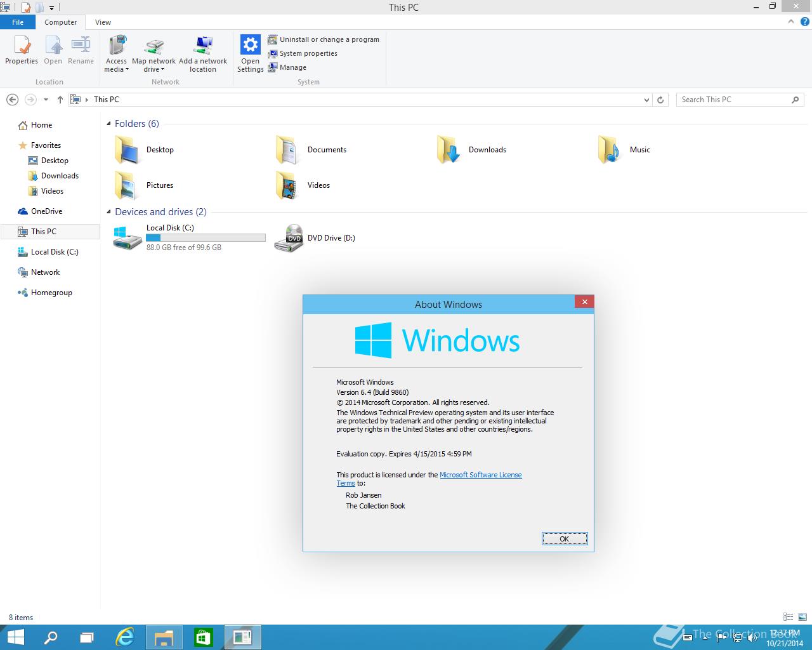The height and width of the screenshot is (650, 812).
Task: Launch Internet Explorer from the taskbar
Action: point(126,637)
